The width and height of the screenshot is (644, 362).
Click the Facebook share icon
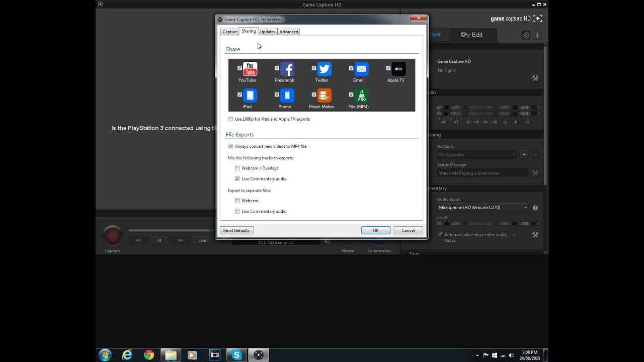[x=287, y=69]
